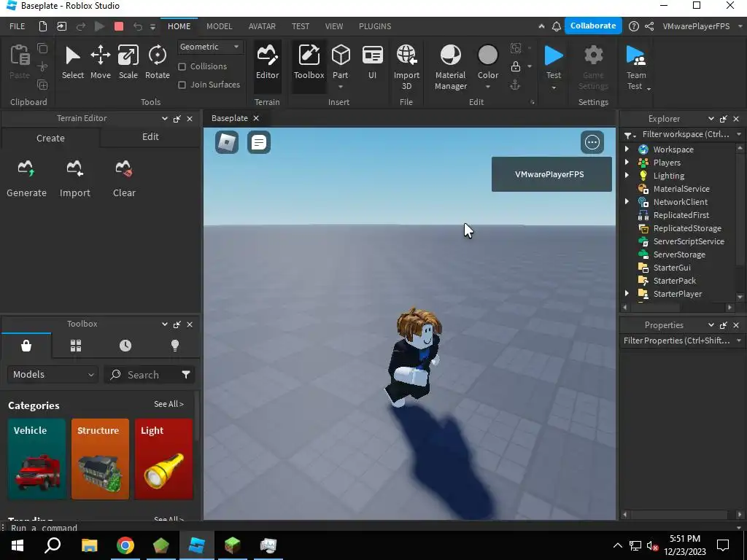This screenshot has width=747, height=560.
Task: Switch to Terrain Editor Edit tab
Action: coord(150,137)
